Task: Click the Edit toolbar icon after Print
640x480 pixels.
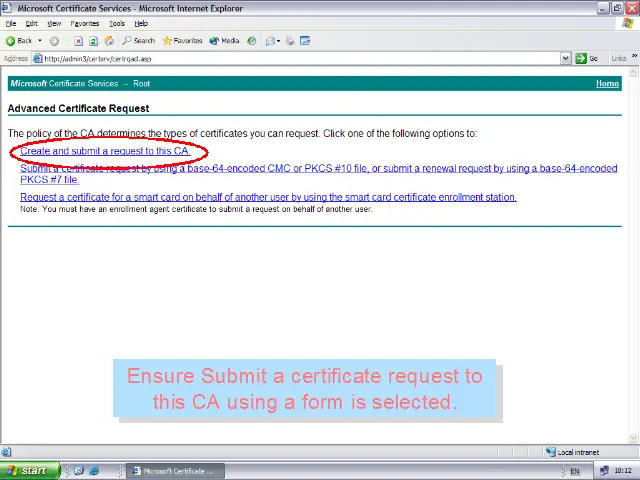Action: pos(305,41)
